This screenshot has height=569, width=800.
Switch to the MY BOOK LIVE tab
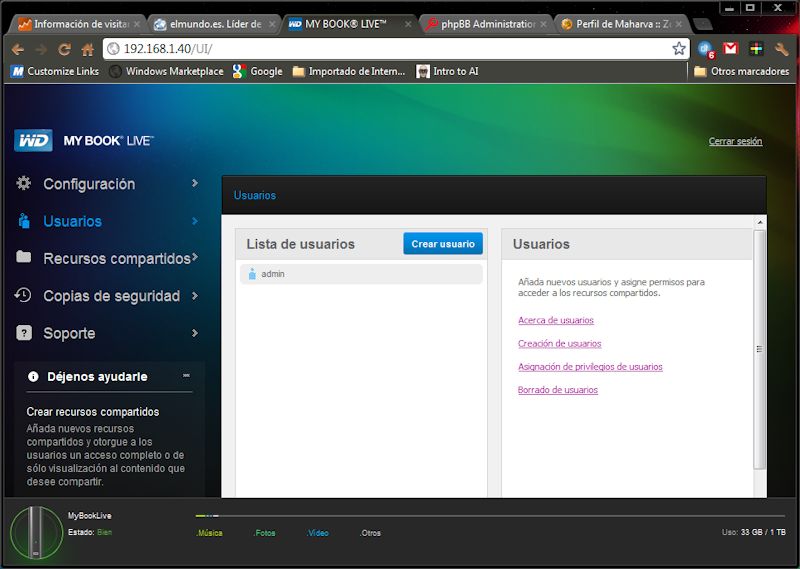(349, 24)
